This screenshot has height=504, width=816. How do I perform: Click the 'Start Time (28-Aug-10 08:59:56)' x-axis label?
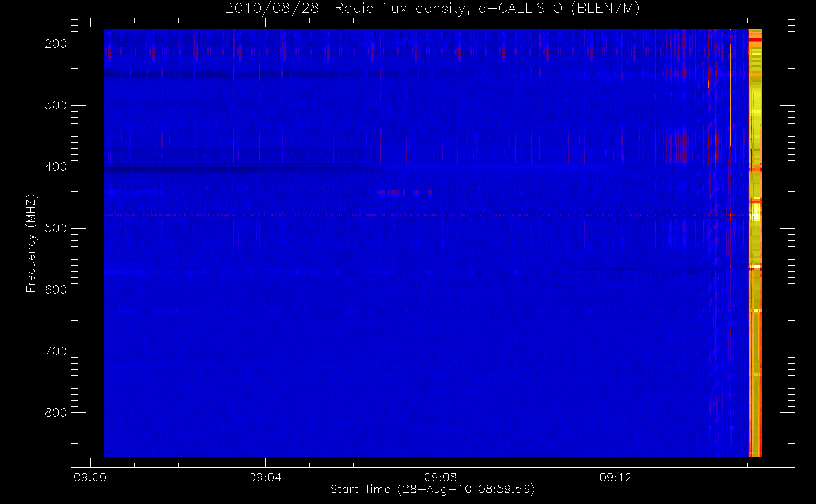click(432, 489)
